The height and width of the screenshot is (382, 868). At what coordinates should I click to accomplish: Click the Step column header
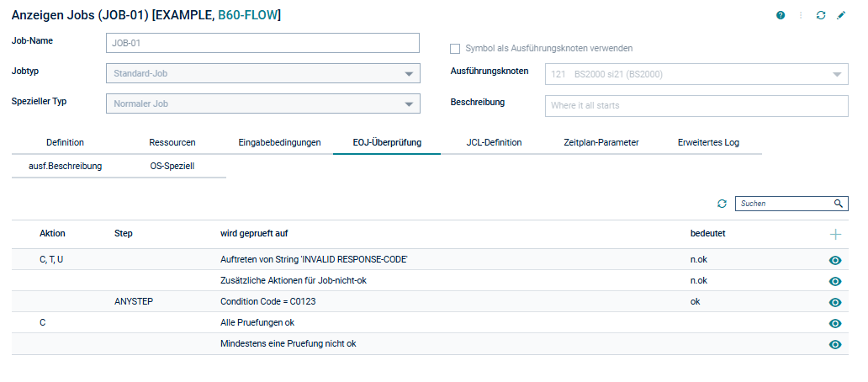tap(124, 234)
